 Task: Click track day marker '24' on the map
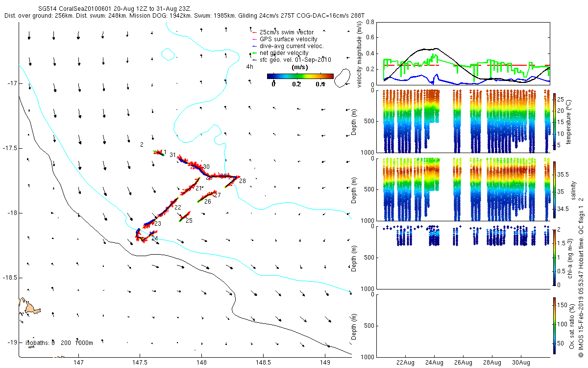154,238
